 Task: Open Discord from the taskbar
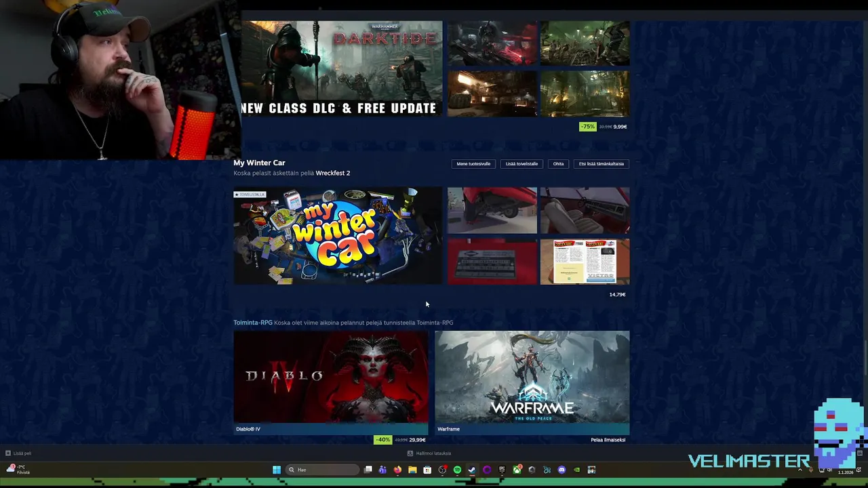(x=561, y=470)
